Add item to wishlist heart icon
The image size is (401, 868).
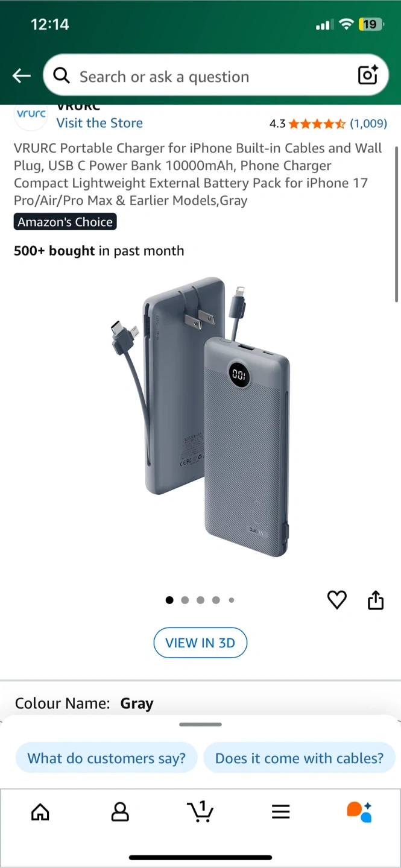(x=336, y=600)
